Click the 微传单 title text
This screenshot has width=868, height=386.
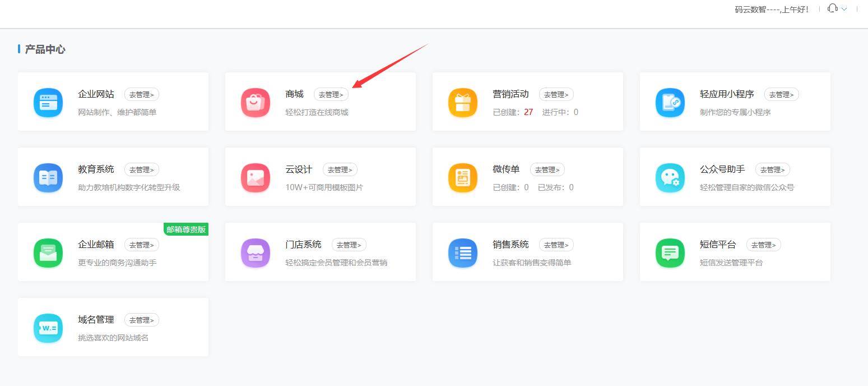pyautogui.click(x=506, y=169)
